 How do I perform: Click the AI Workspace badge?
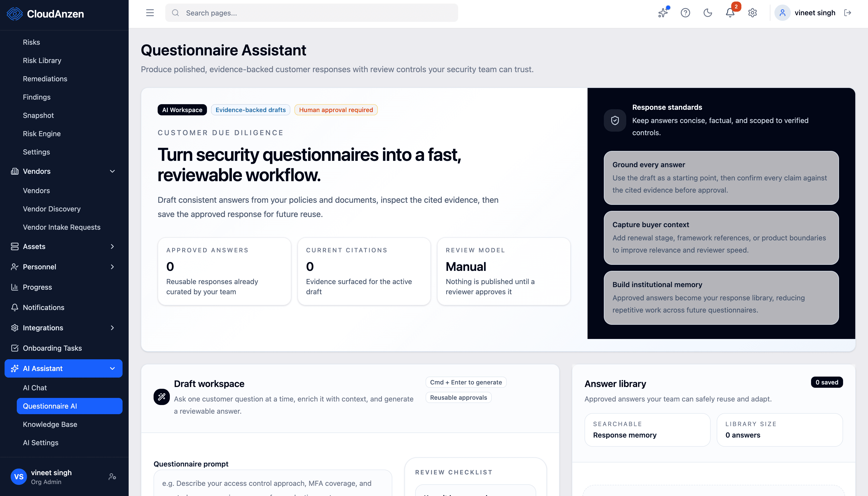click(x=182, y=110)
